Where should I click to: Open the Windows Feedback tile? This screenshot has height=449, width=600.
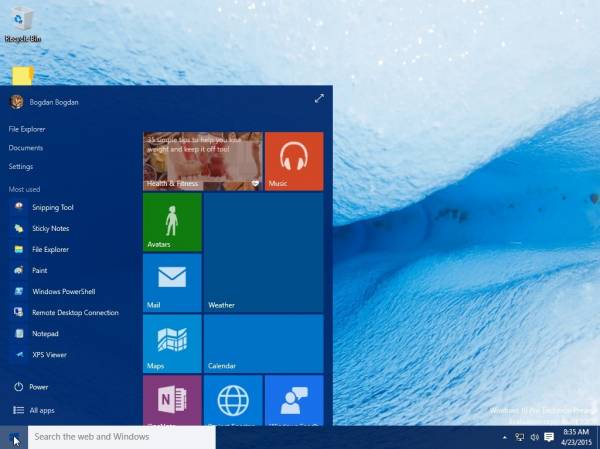294,400
